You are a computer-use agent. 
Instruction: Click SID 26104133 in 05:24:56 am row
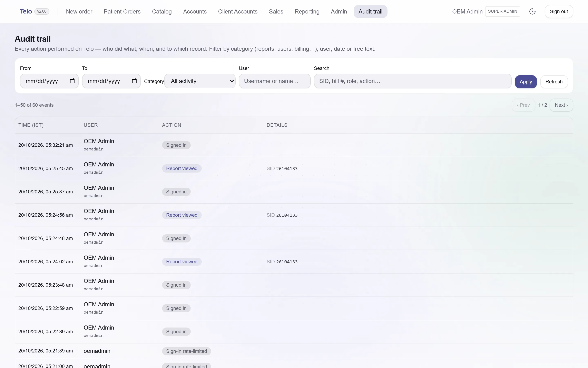(x=282, y=215)
